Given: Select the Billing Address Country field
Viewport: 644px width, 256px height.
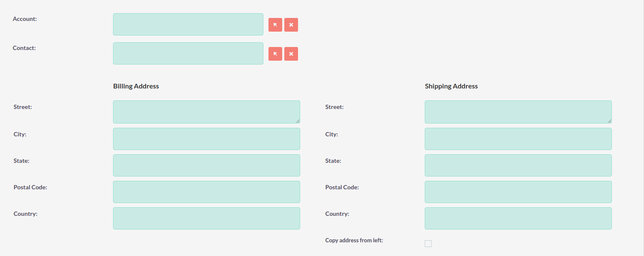Looking at the screenshot, I should [x=206, y=218].
